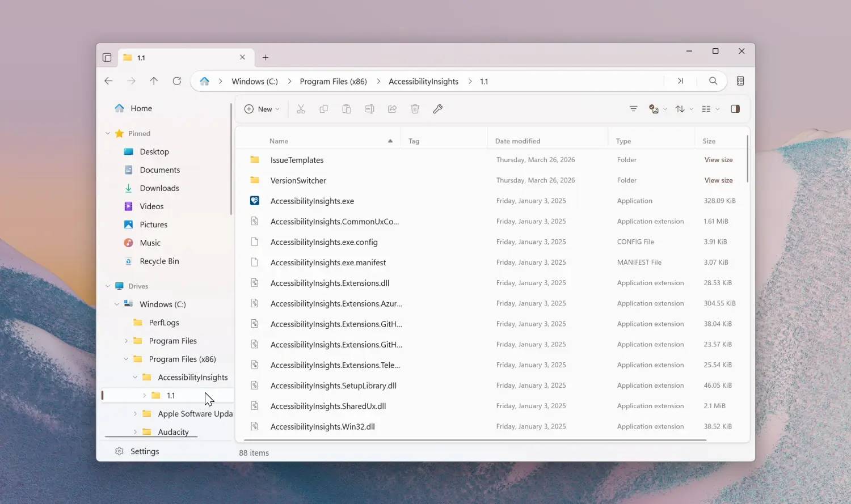The image size is (851, 504).
Task: Collapse the Pinned section
Action: (x=108, y=133)
